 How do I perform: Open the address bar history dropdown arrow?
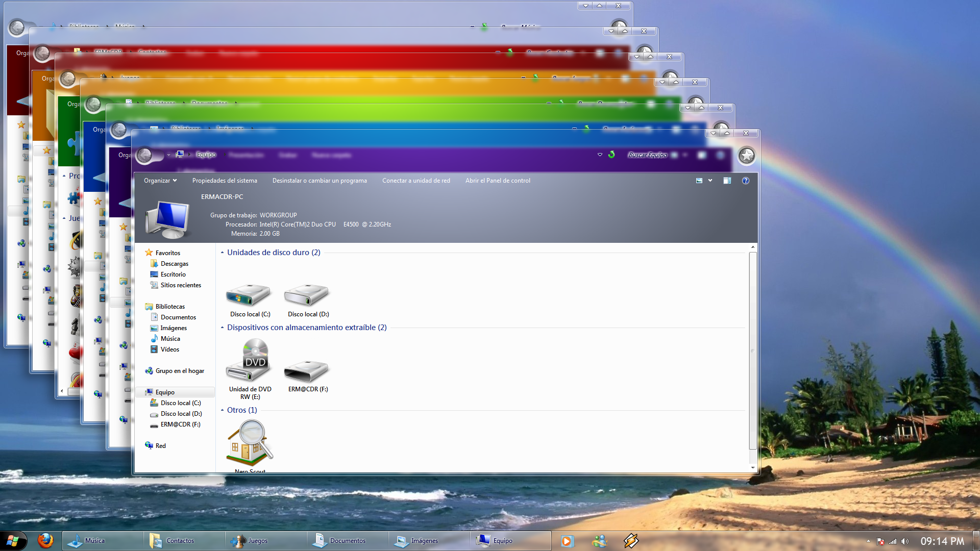(x=600, y=155)
